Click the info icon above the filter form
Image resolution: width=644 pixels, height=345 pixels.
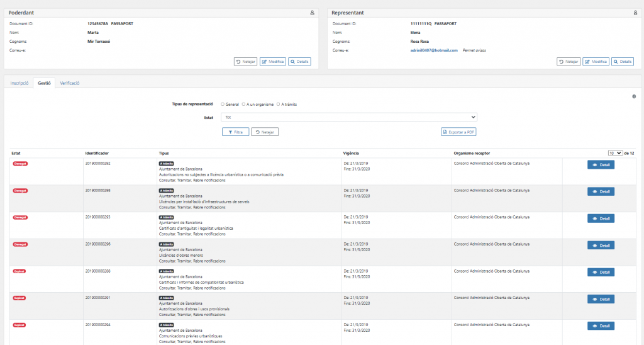click(634, 96)
